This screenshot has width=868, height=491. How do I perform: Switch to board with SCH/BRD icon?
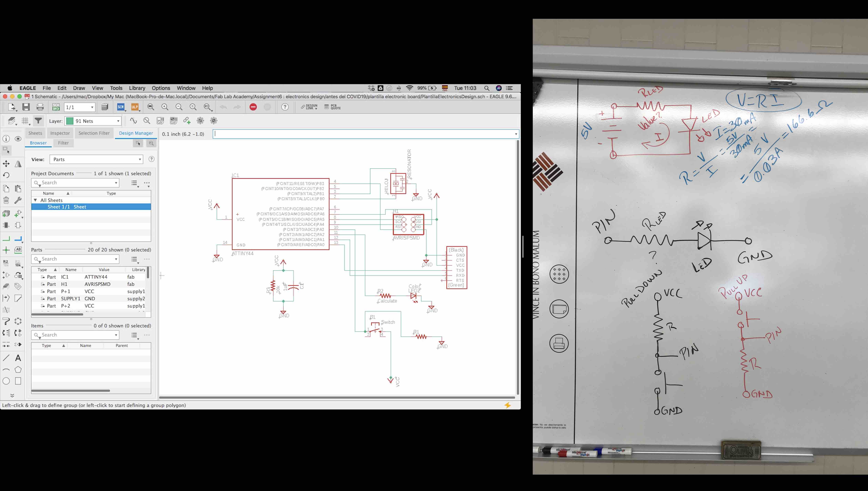(56, 107)
